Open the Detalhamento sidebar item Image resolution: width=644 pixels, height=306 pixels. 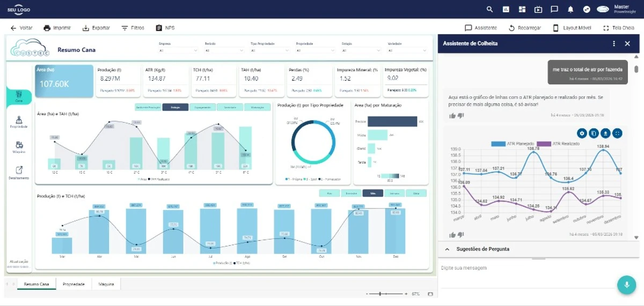pyautogui.click(x=19, y=173)
